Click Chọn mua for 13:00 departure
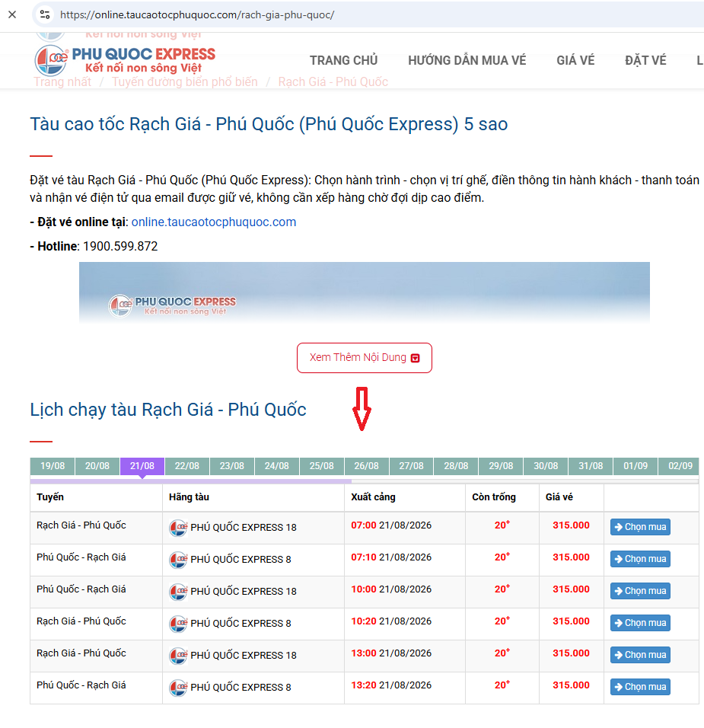 (640, 655)
